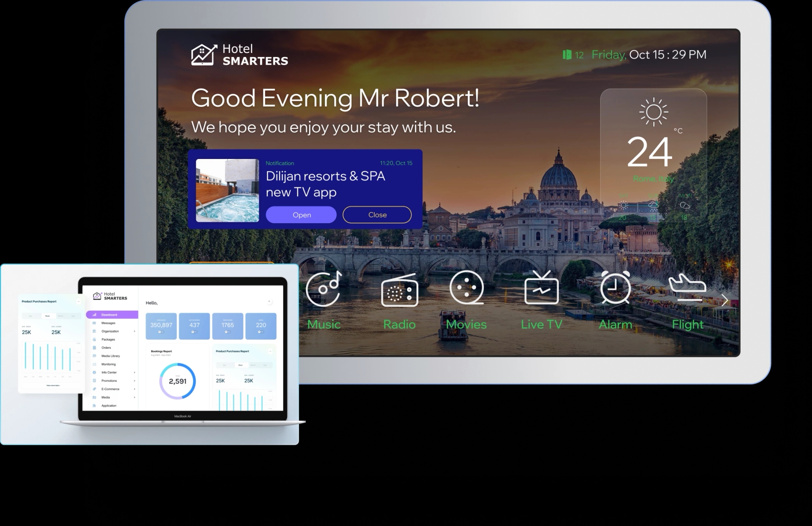Click the Bookings Report donut chart

178,380
